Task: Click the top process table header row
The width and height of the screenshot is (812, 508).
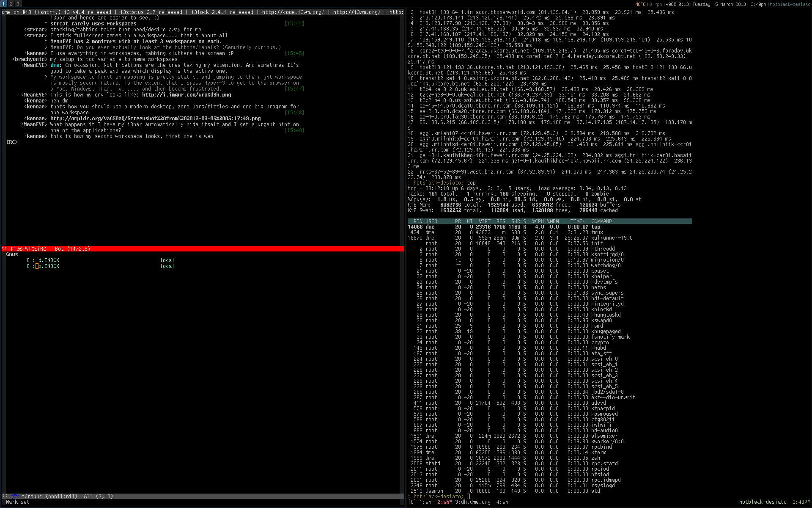Action: pos(549,221)
